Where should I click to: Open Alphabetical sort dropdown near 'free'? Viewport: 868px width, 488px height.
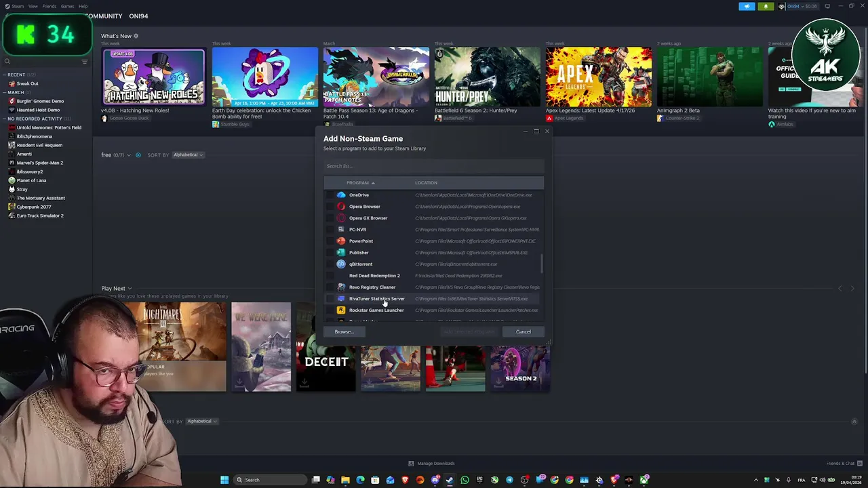187,155
